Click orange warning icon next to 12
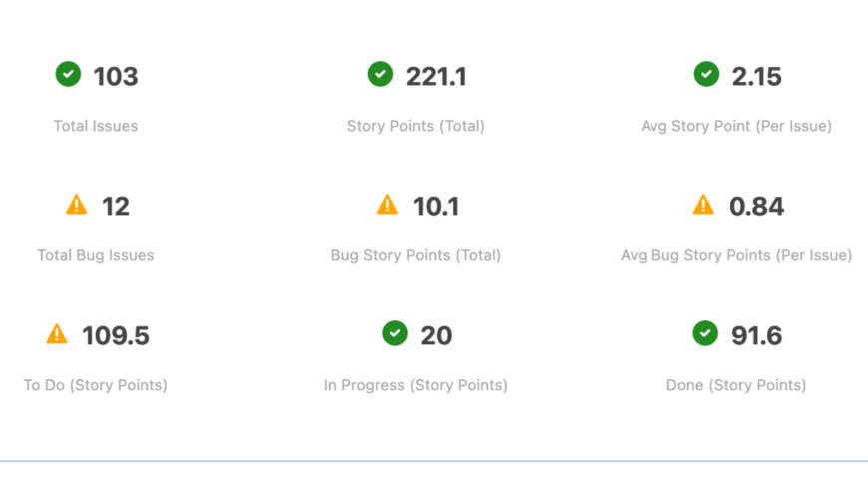Image resolution: width=868 pixels, height=494 pixels. 76,205
